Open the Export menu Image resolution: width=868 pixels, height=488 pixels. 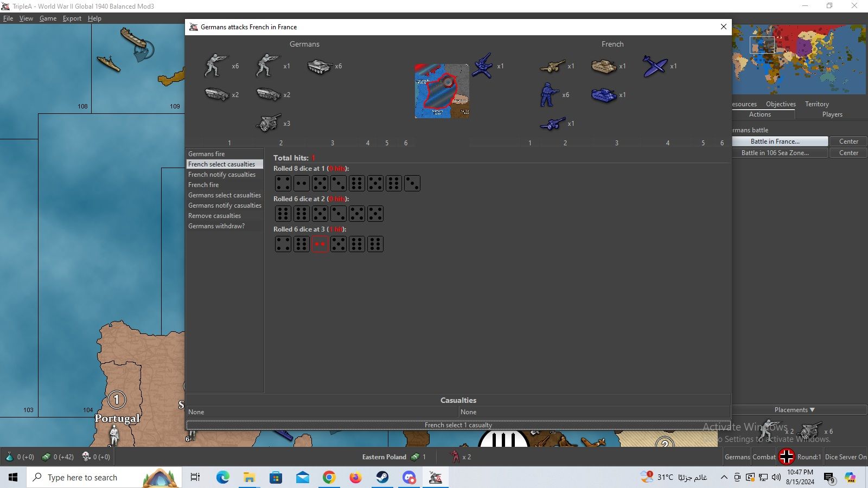pyautogui.click(x=72, y=18)
